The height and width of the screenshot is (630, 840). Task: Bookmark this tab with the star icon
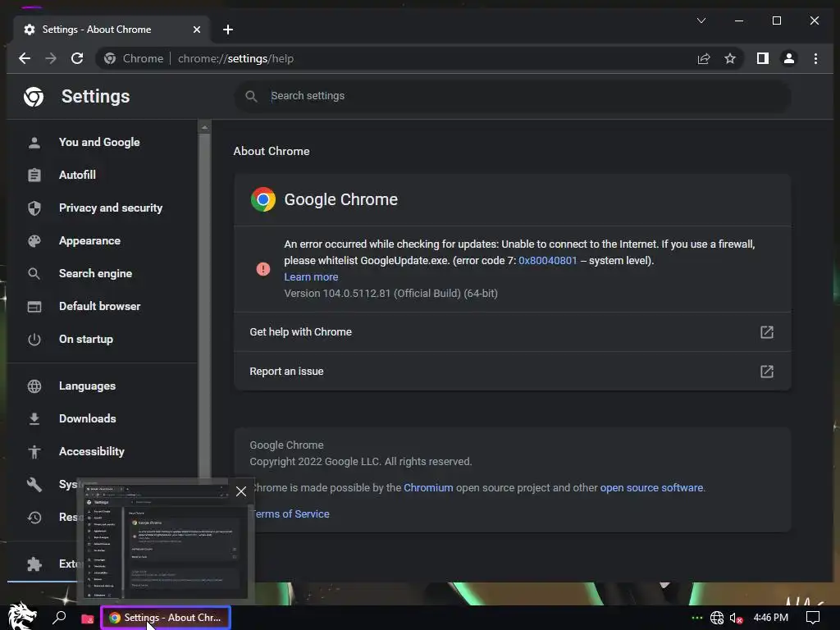coord(729,58)
